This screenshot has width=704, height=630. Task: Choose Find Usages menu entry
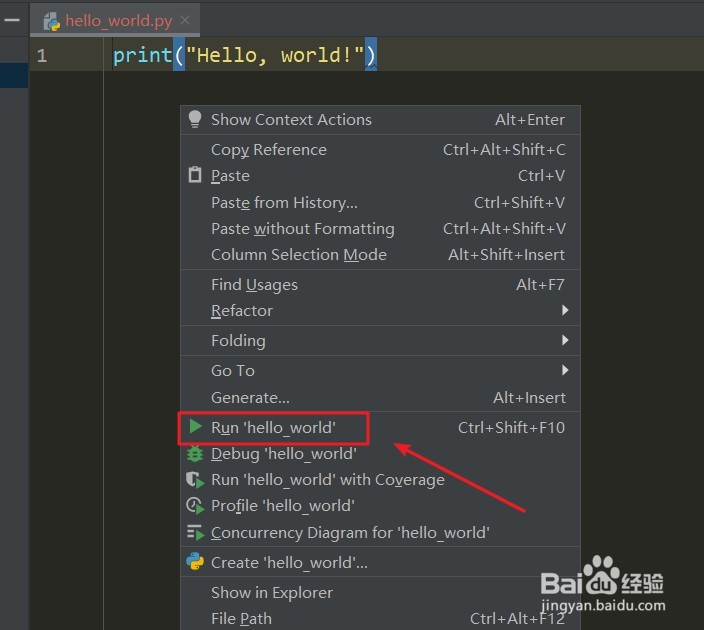[x=380, y=285]
